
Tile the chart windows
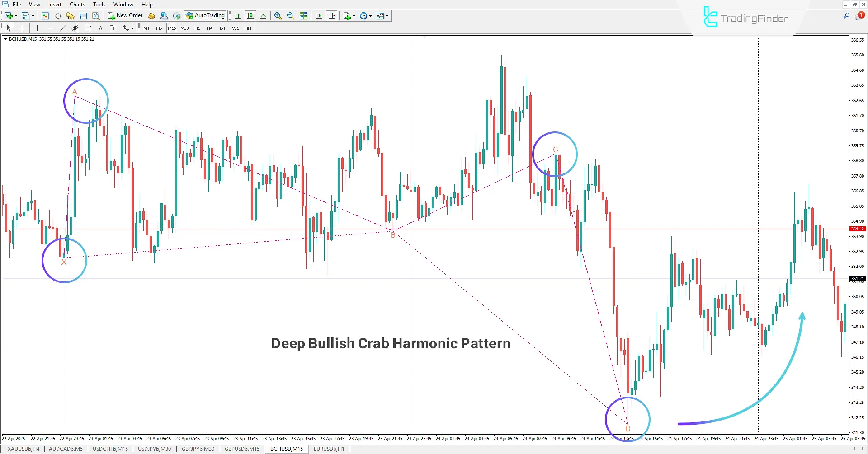(303, 15)
